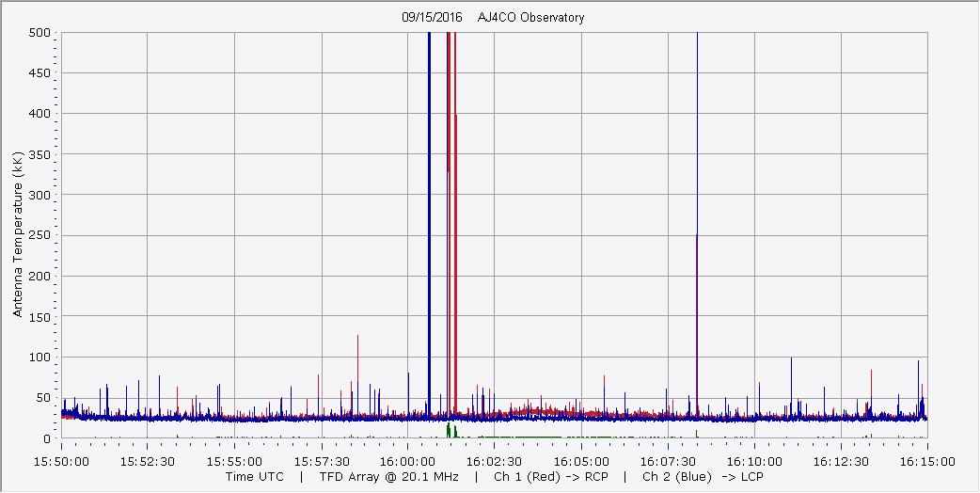Click the Antenna Temperature (kK) axis label

[x=18, y=233]
